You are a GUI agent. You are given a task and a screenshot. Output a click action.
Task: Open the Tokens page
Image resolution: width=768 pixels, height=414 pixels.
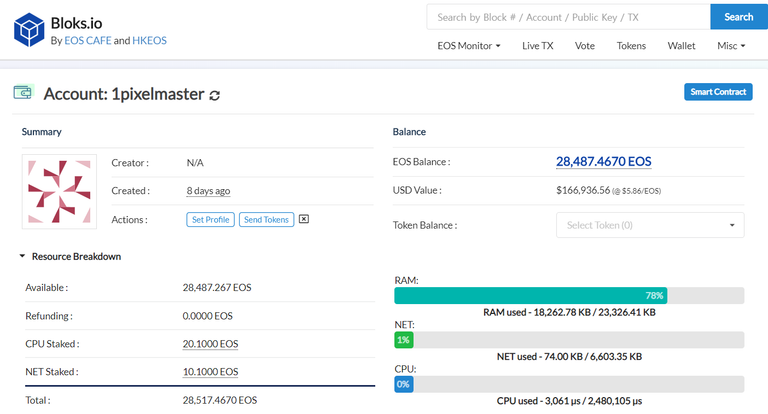click(x=631, y=46)
